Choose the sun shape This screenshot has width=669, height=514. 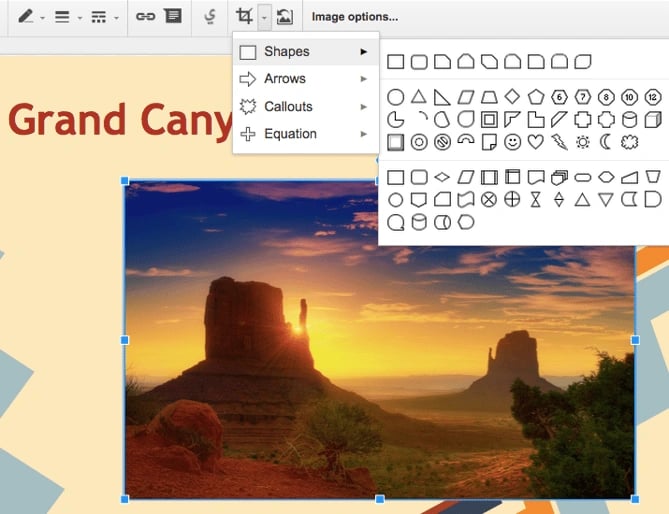click(x=582, y=142)
